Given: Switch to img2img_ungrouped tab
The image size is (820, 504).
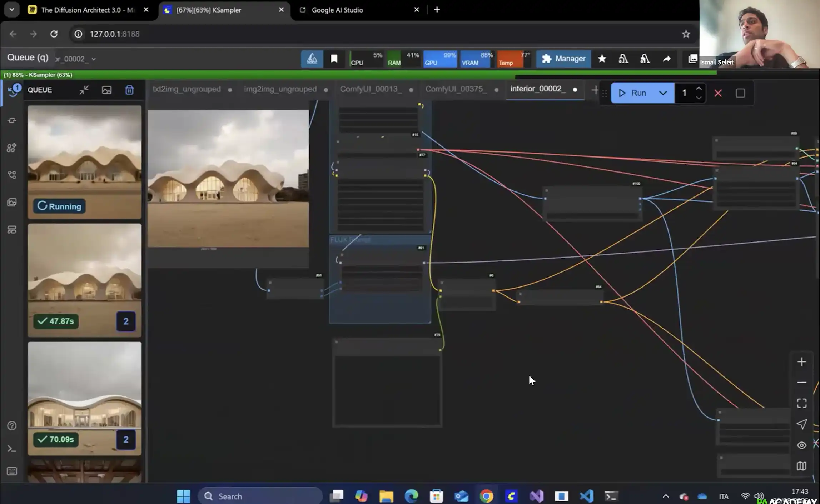Looking at the screenshot, I should tap(280, 89).
